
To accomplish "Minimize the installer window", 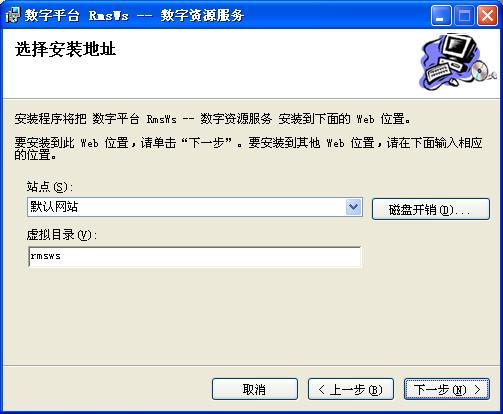I will tap(441, 16).
